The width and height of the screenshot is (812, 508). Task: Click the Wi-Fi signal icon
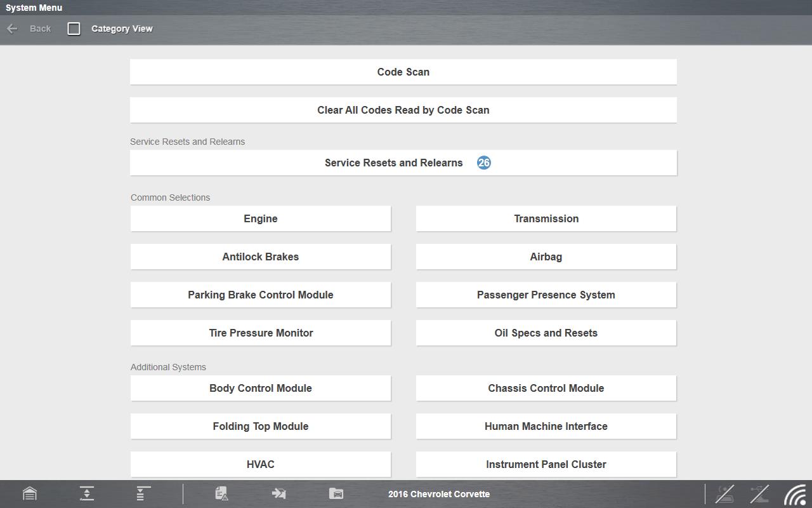[796, 494]
